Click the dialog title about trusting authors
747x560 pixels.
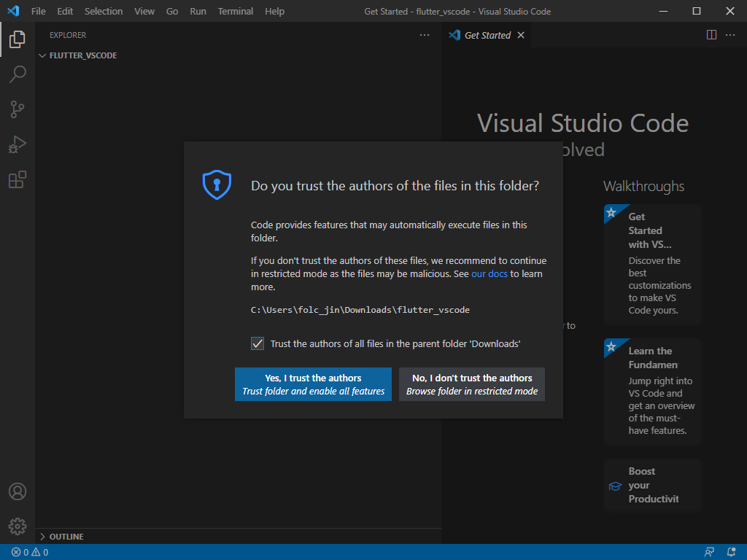pyautogui.click(x=395, y=186)
